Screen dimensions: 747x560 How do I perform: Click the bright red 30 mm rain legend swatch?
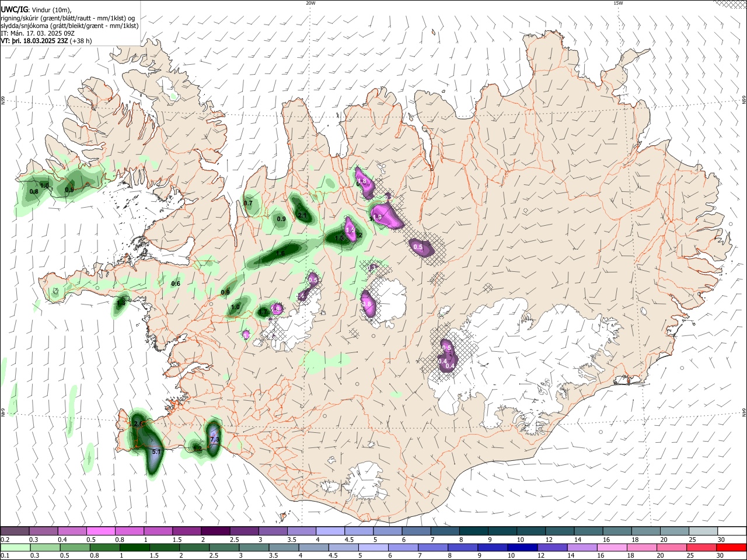tap(732, 547)
